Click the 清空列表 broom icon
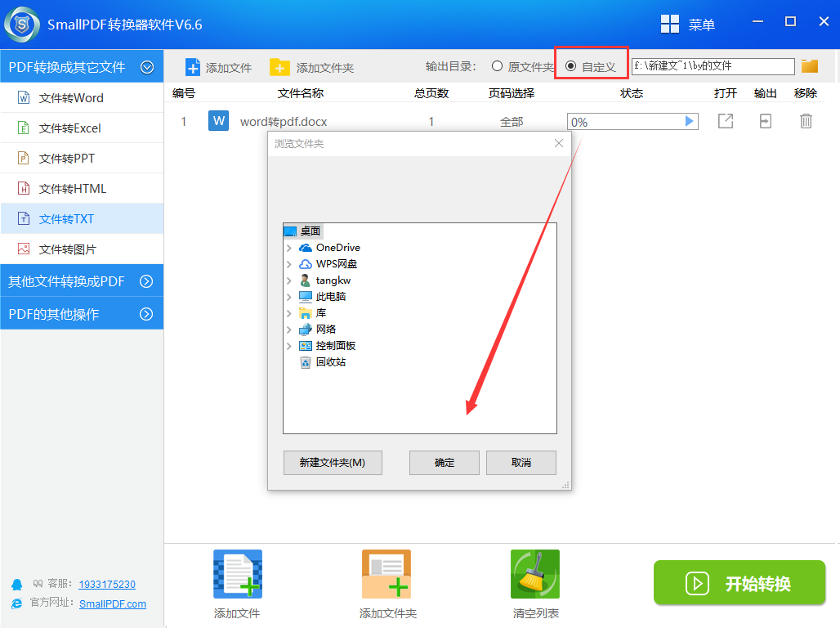This screenshot has height=628, width=840. (x=535, y=574)
